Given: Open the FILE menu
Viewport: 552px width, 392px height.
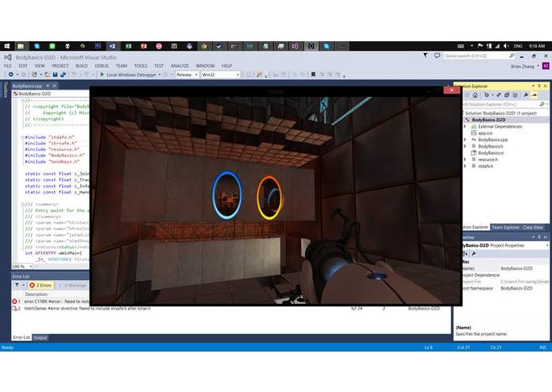Looking at the screenshot, I should [x=8, y=66].
